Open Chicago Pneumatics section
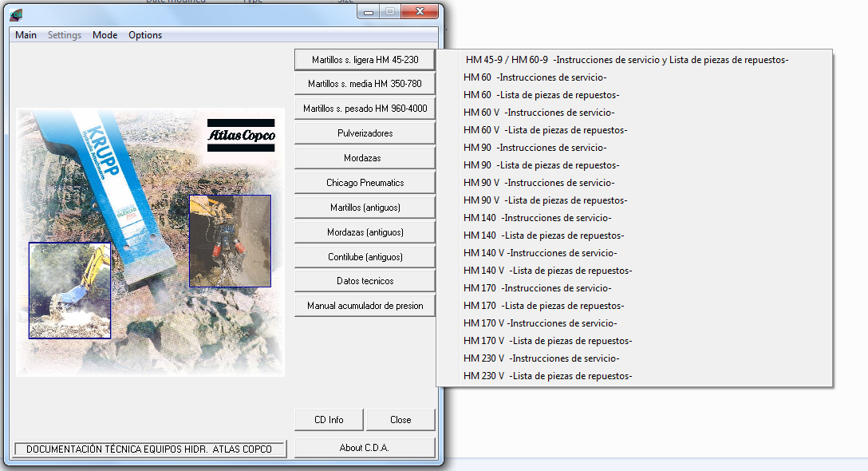 [365, 182]
